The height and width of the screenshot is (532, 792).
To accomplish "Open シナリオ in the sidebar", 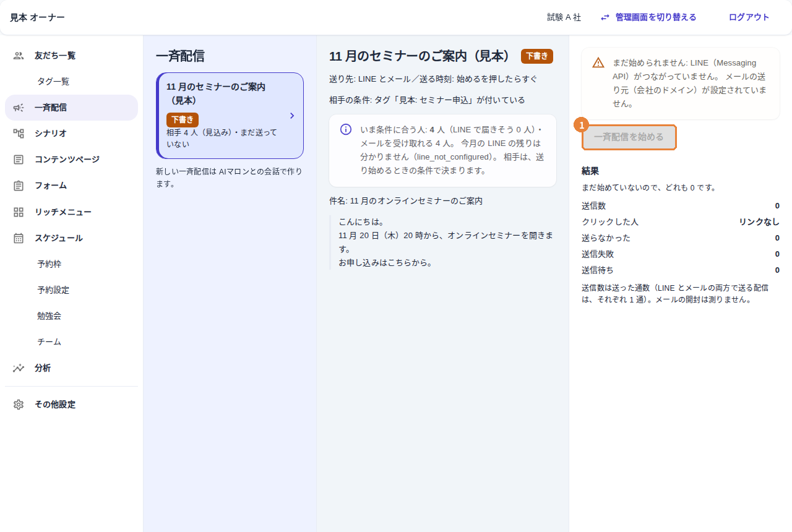I will coord(71,134).
